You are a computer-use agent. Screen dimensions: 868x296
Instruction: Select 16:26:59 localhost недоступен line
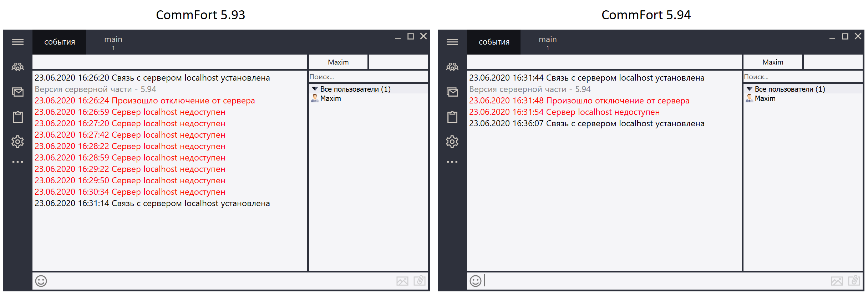click(130, 112)
